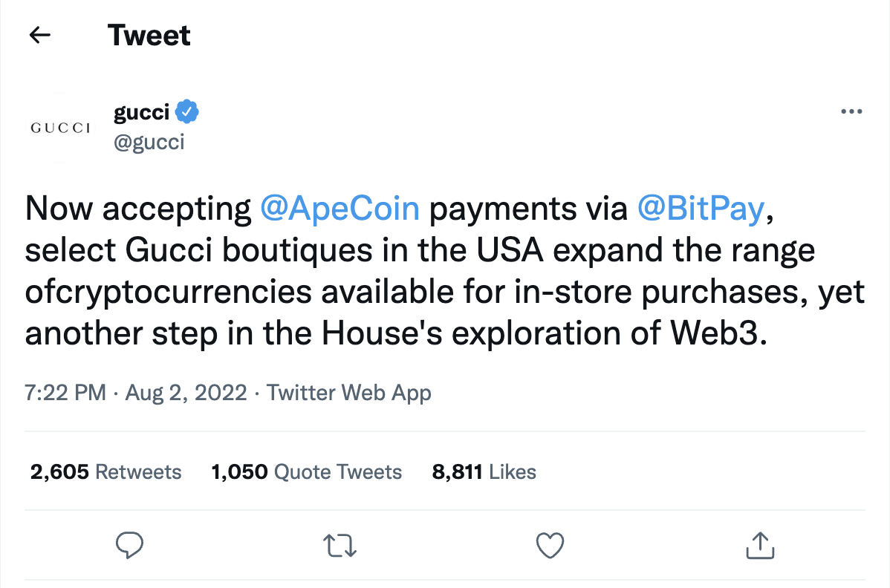This screenshot has width=890, height=588.
Task: Share the tweet via the upload icon
Action: tap(760, 546)
